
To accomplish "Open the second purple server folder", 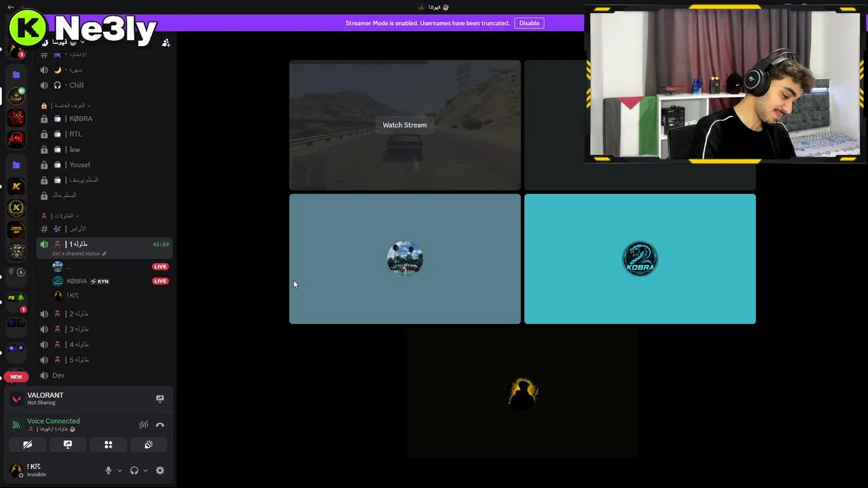I will [16, 165].
